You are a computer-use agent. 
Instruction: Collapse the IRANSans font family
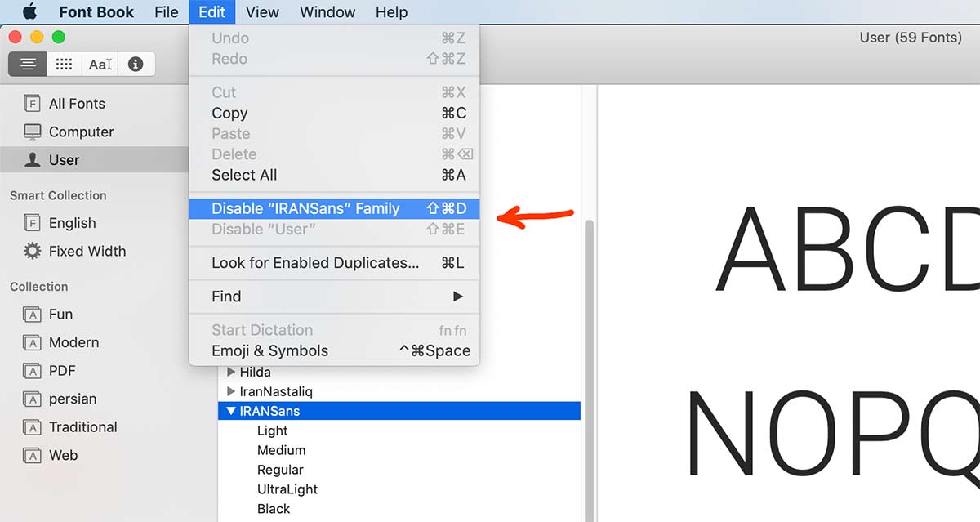231,411
